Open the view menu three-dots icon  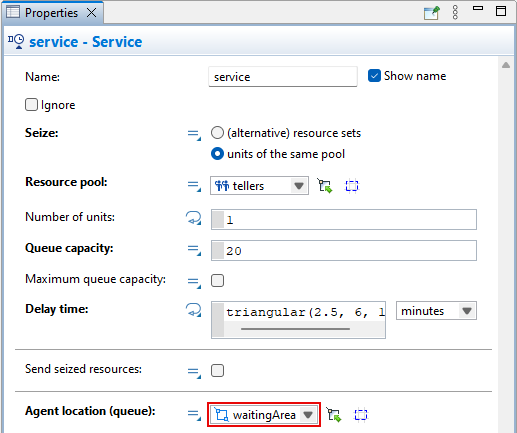click(455, 13)
